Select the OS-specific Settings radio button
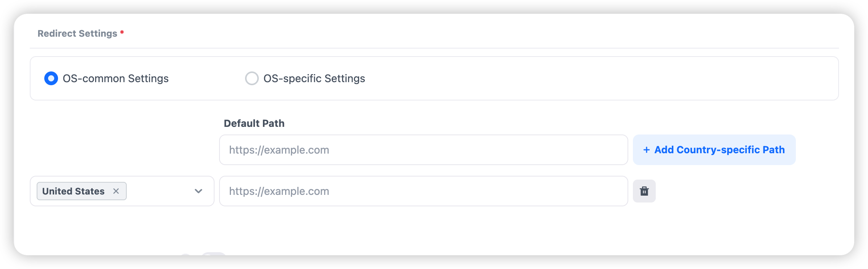The height and width of the screenshot is (269, 868). click(x=252, y=78)
